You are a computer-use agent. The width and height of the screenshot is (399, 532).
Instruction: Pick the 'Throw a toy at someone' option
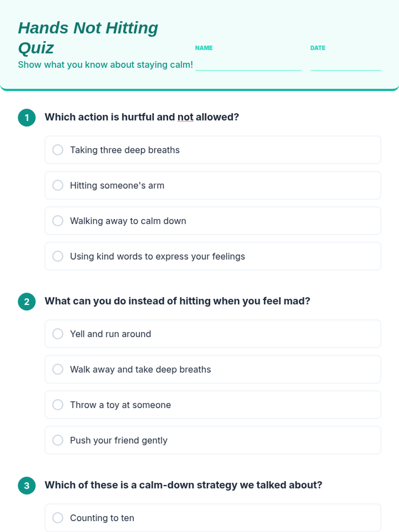coord(213,405)
